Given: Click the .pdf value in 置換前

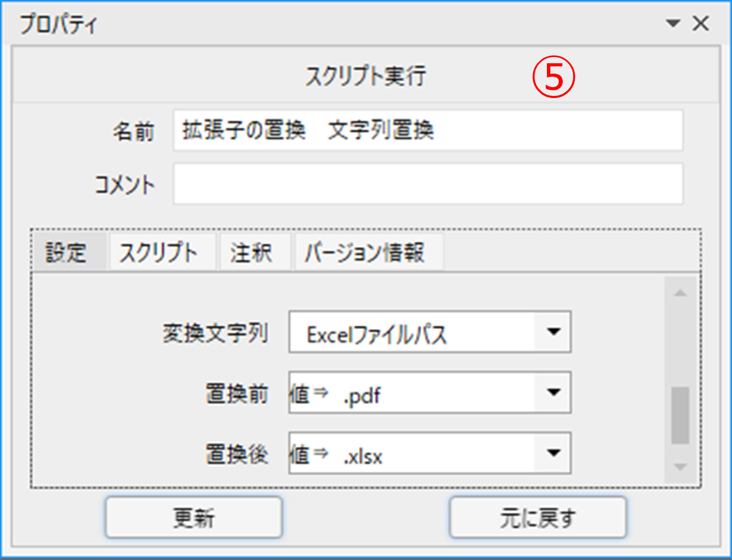Looking at the screenshot, I should 362,396.
